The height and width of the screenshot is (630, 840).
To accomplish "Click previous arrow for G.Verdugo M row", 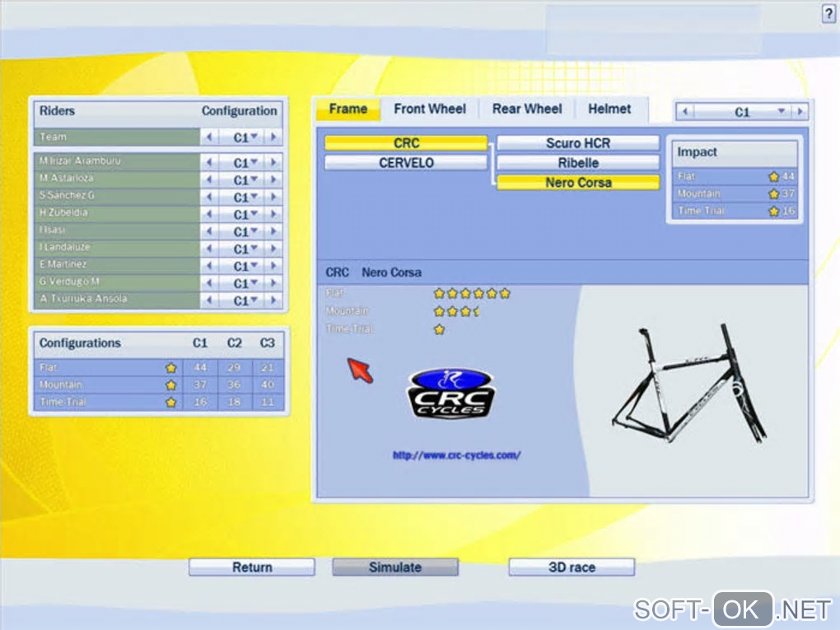I will pyautogui.click(x=209, y=282).
